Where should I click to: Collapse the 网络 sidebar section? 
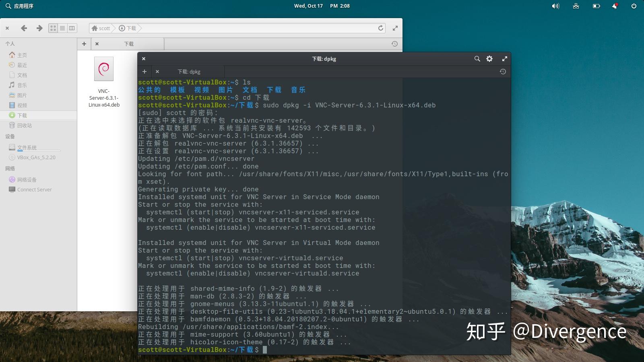[10, 169]
